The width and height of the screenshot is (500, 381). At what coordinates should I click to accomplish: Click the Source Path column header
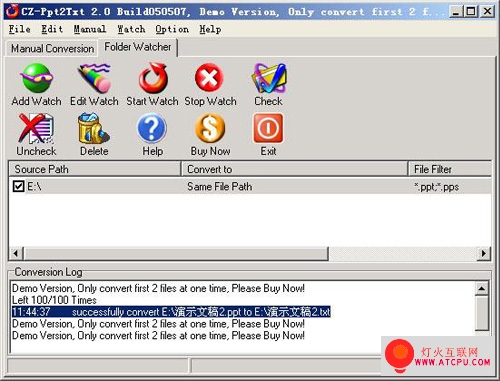pyautogui.click(x=94, y=169)
